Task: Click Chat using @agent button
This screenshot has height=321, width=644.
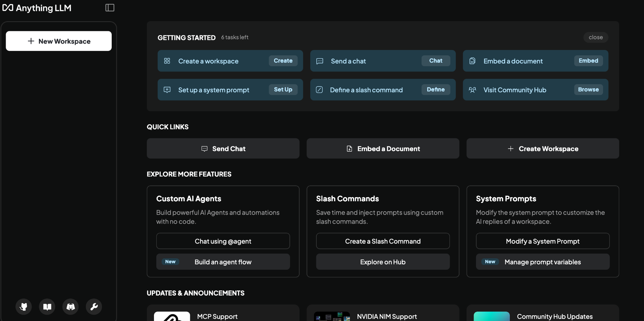Action: point(223,241)
